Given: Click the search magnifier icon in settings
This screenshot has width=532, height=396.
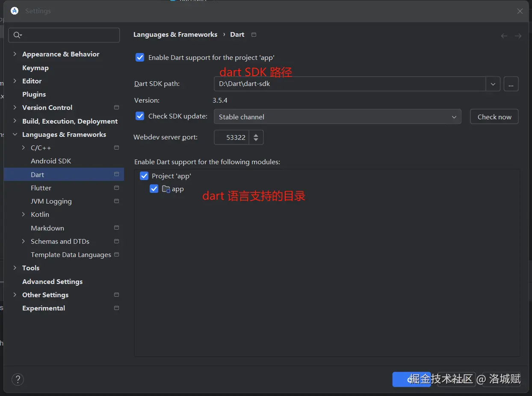Looking at the screenshot, I should coord(18,35).
